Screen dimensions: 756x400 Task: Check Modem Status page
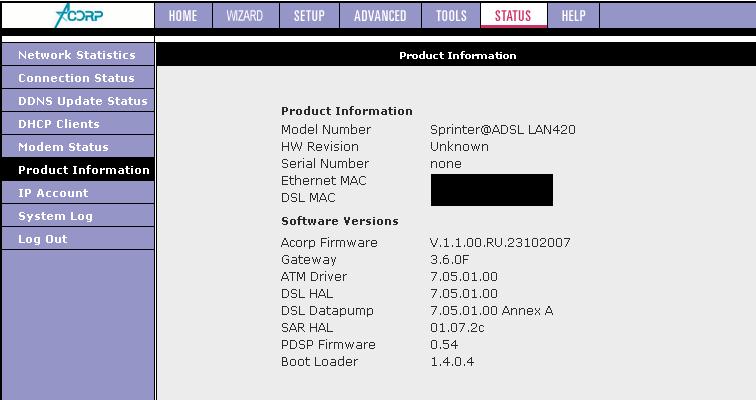pyautogui.click(x=63, y=147)
